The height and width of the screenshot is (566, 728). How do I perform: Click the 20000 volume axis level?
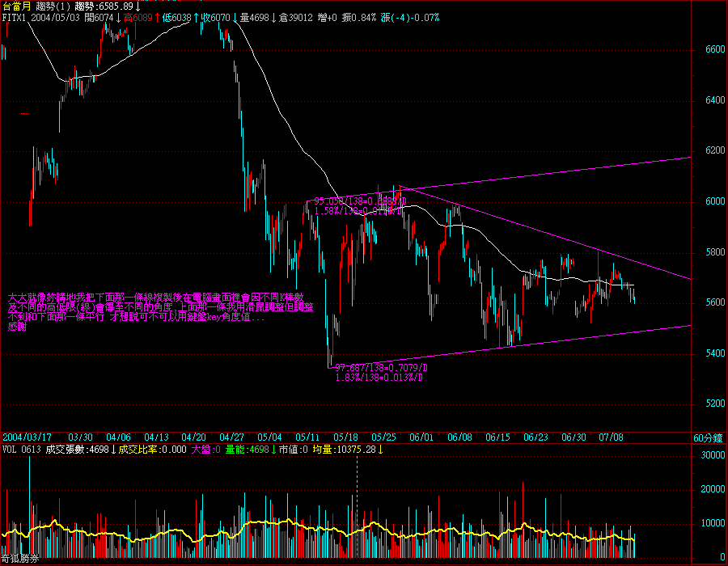[712, 490]
